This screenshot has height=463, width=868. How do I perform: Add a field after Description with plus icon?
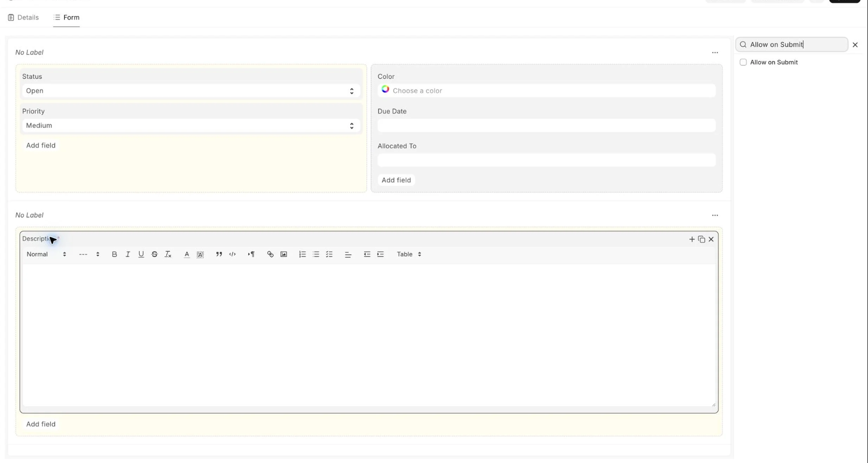click(x=692, y=239)
